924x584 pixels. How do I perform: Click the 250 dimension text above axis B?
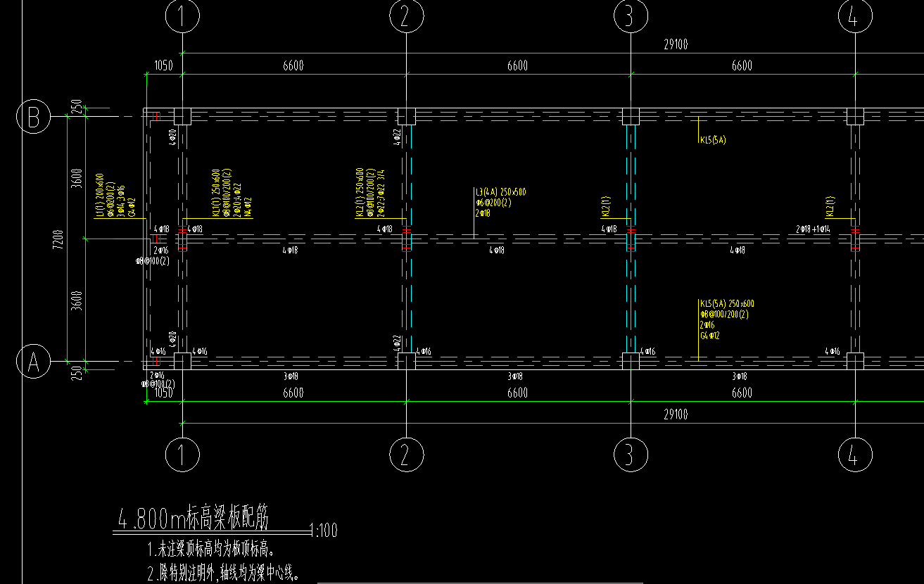tap(77, 107)
